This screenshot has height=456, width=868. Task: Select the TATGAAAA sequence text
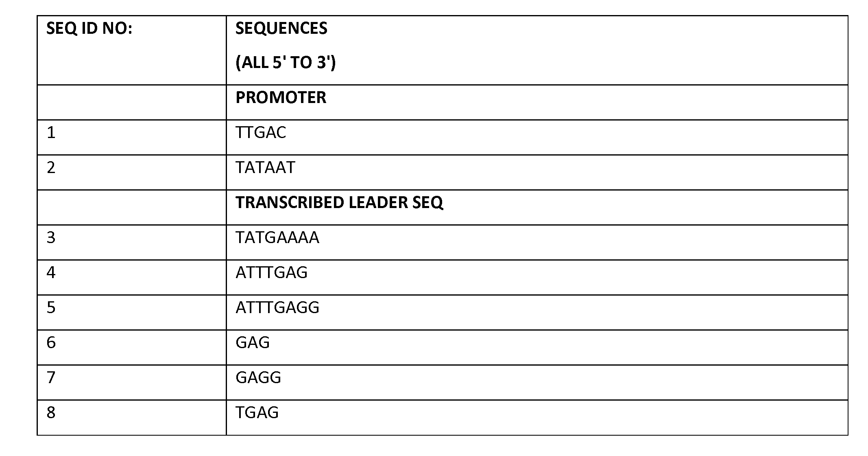(277, 238)
